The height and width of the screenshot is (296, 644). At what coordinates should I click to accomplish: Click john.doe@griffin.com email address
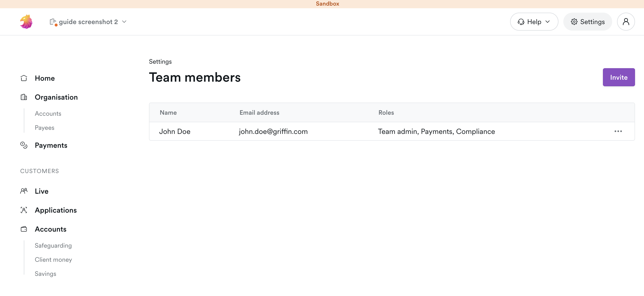[x=273, y=131]
